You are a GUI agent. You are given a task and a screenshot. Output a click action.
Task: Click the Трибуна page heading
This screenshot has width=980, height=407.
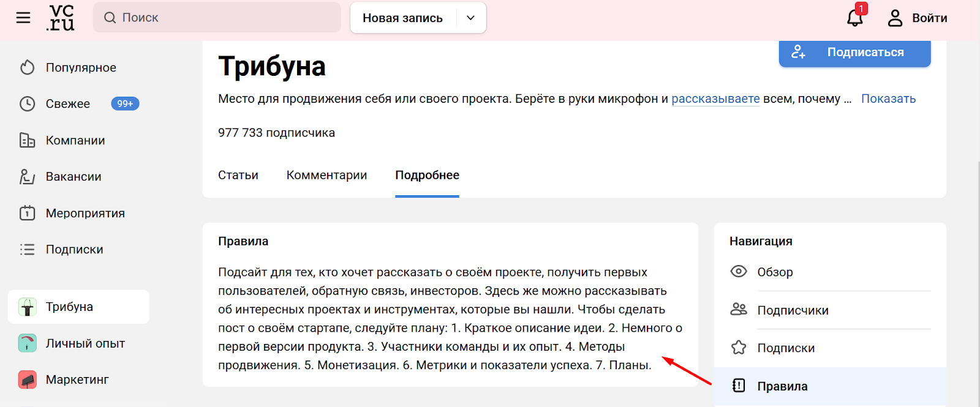tap(272, 66)
